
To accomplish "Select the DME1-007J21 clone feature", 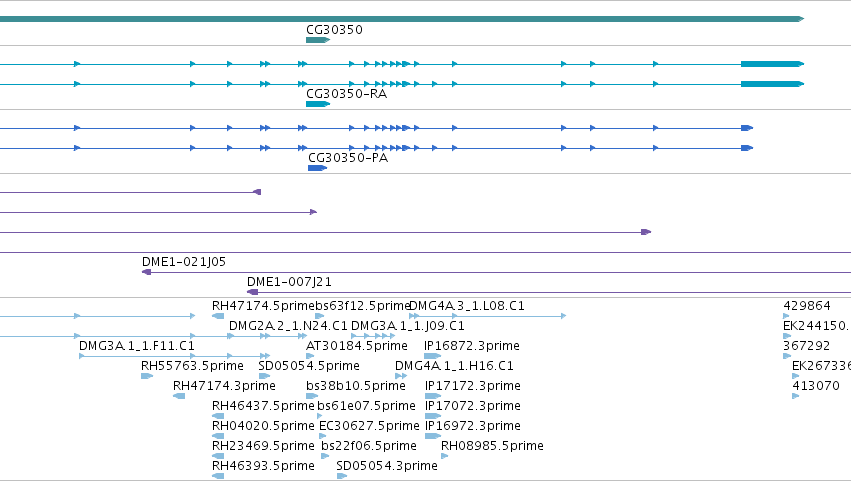I will pos(549,292).
